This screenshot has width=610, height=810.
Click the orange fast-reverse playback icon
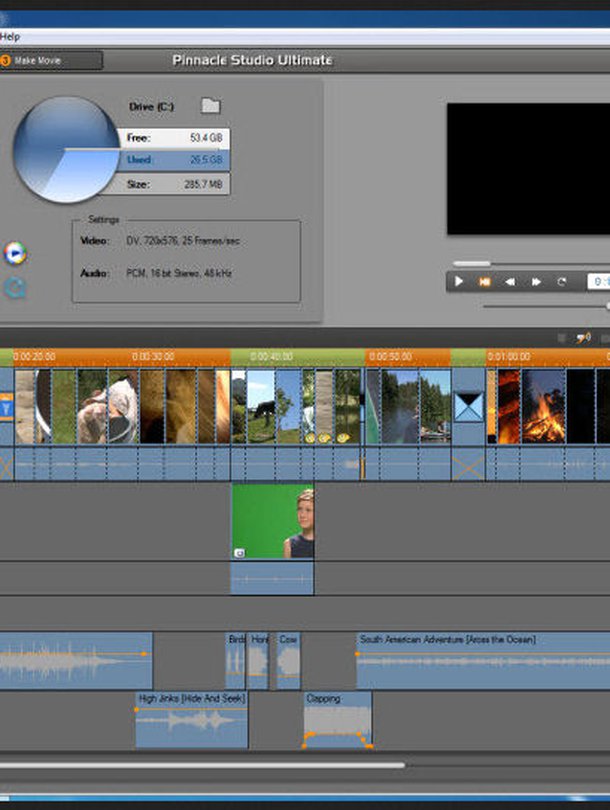click(x=485, y=282)
